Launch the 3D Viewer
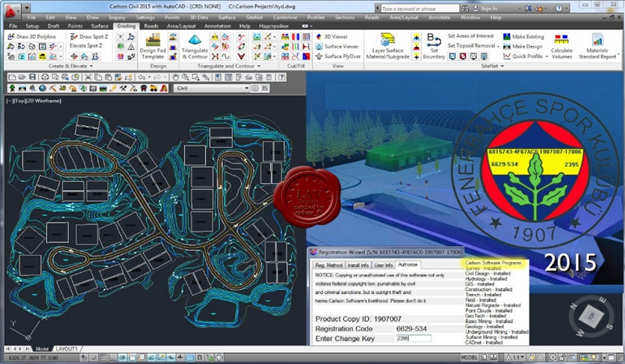Screen dimensions: 625x364 pos(332,36)
